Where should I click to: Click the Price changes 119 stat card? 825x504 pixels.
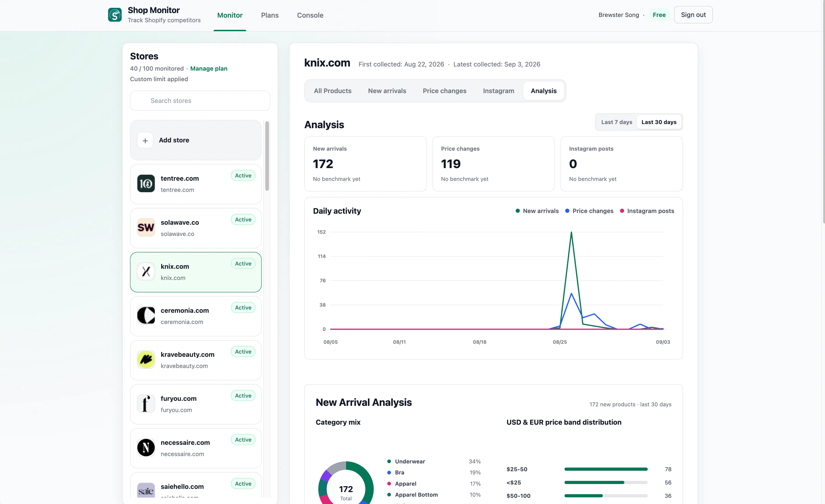[493, 164]
